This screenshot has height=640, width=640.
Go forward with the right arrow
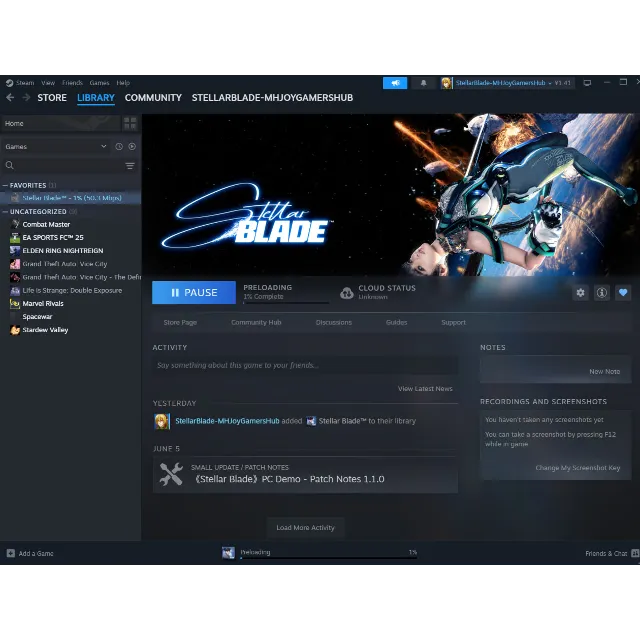26,98
